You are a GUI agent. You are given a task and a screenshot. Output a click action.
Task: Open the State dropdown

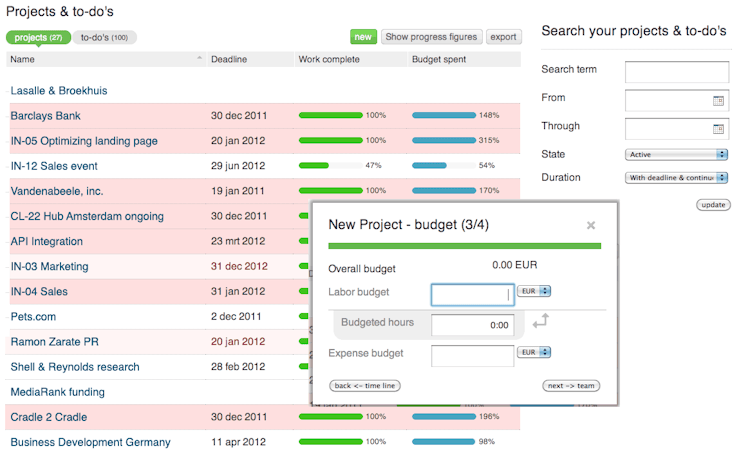(676, 155)
